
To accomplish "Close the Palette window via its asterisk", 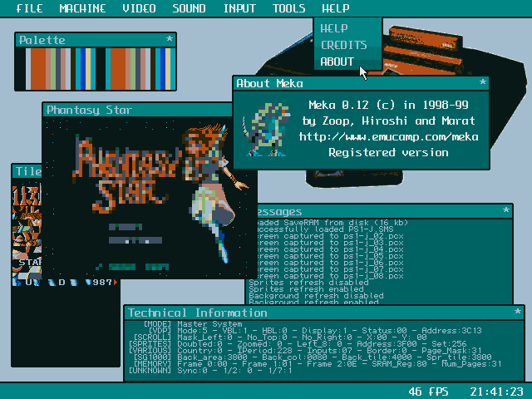I will click(170, 39).
